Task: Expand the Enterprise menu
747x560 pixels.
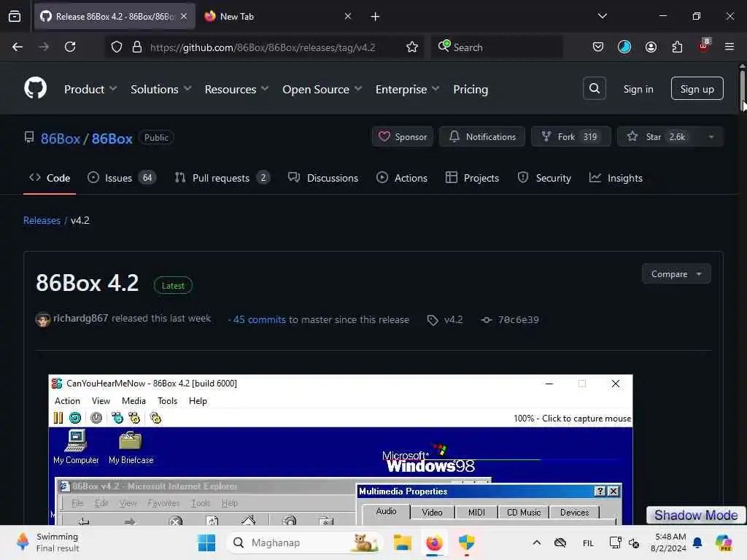Action: click(407, 89)
